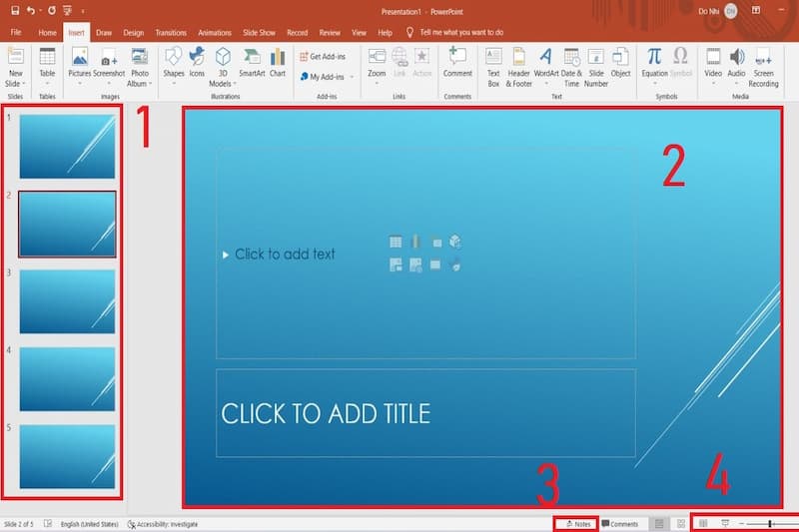Click the zoom out minus button
The width and height of the screenshot is (799, 532).
click(741, 523)
